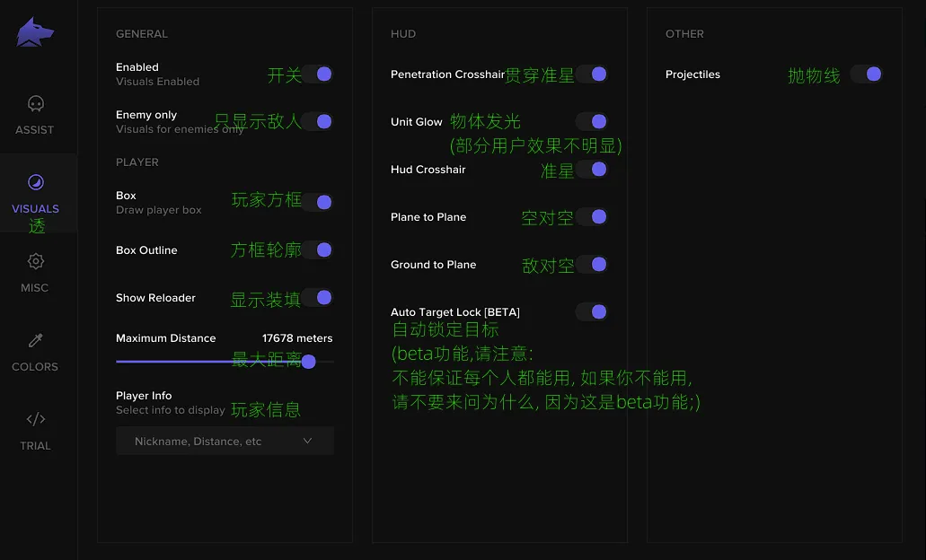
Task: Click the 'OTHER' section heading
Action: click(x=684, y=33)
